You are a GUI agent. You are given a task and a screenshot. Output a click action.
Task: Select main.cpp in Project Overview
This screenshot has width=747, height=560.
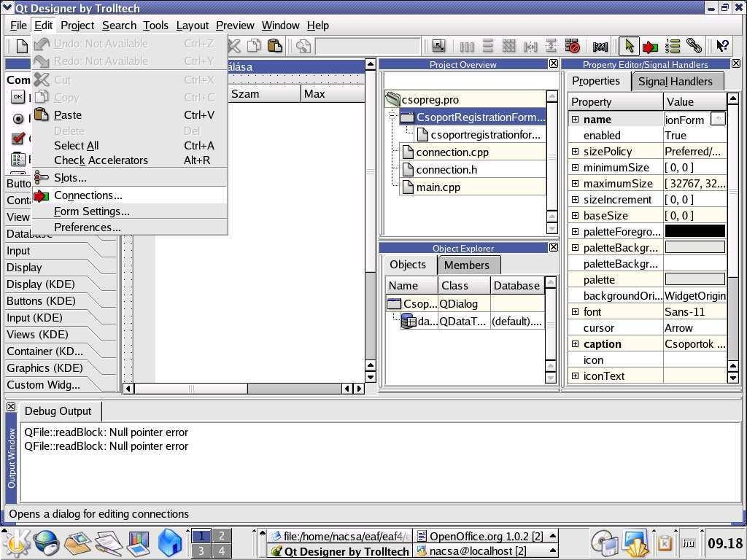pos(438,187)
